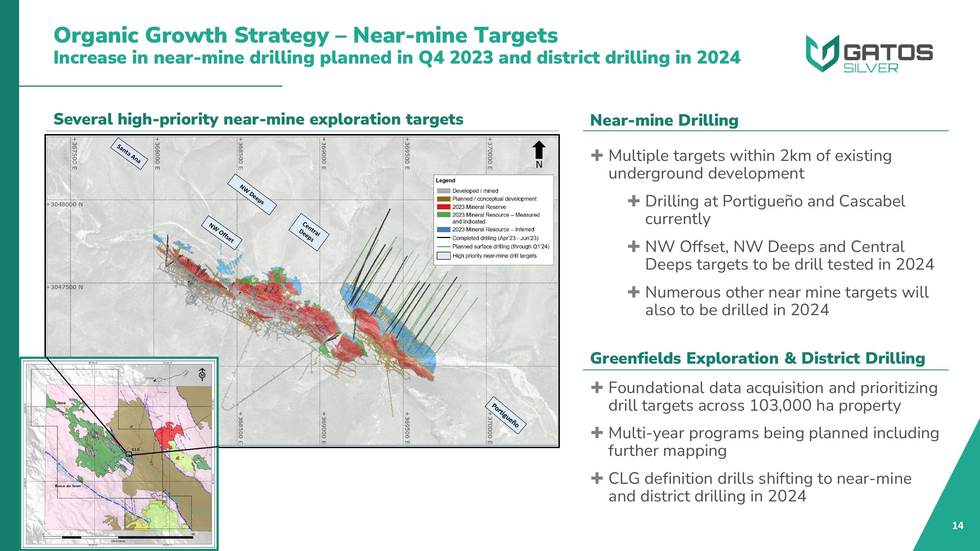Click the text and district drilling in 2024
Image resolution: width=980 pixels, height=551 pixels.
707,496
